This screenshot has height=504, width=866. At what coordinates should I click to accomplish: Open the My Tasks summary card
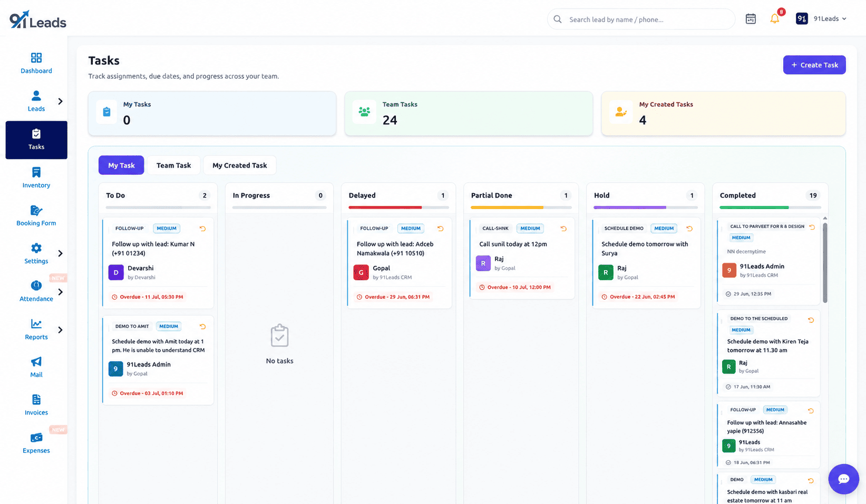[x=212, y=113]
